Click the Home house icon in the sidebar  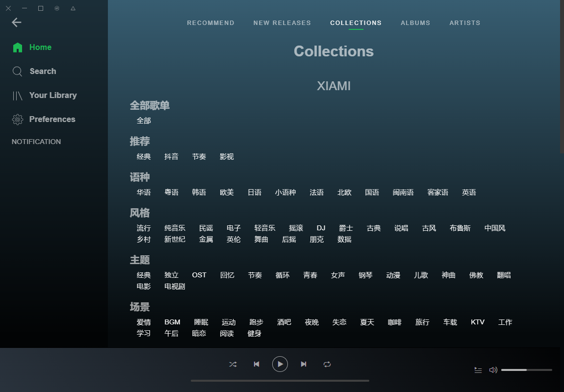(17, 48)
